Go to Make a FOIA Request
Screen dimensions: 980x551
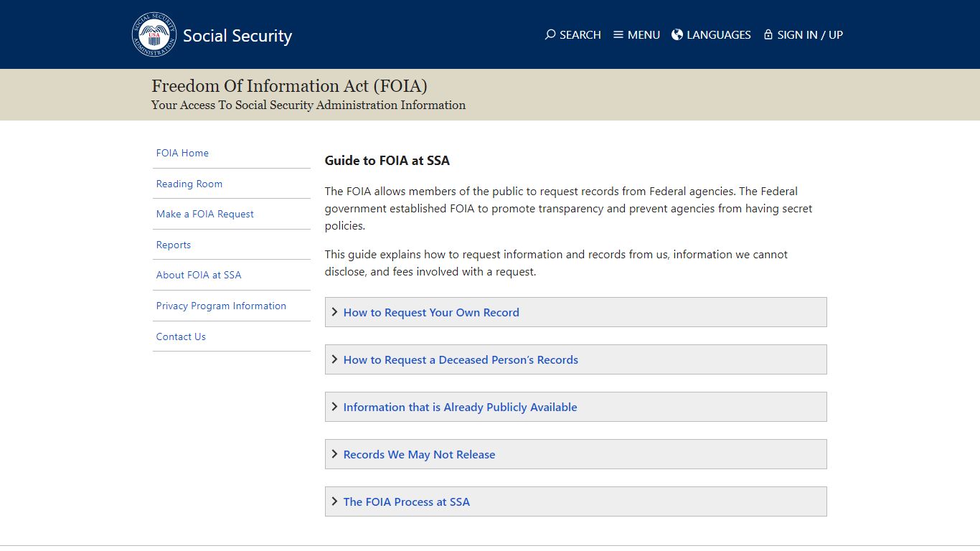click(x=205, y=214)
